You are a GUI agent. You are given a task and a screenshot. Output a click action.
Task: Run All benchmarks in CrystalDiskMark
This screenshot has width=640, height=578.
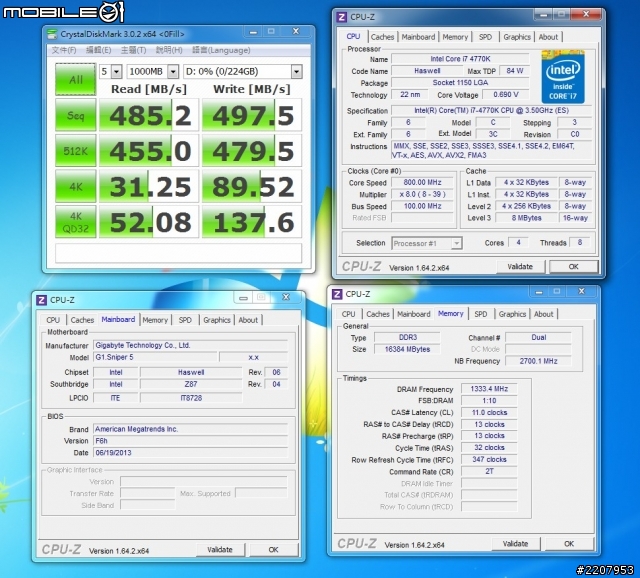click(76, 79)
